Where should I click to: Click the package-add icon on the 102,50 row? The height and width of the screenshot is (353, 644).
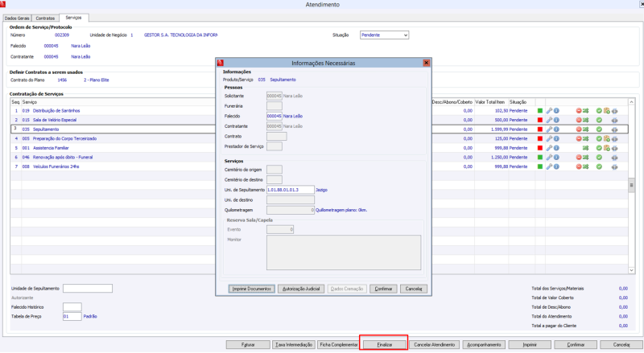(x=607, y=111)
